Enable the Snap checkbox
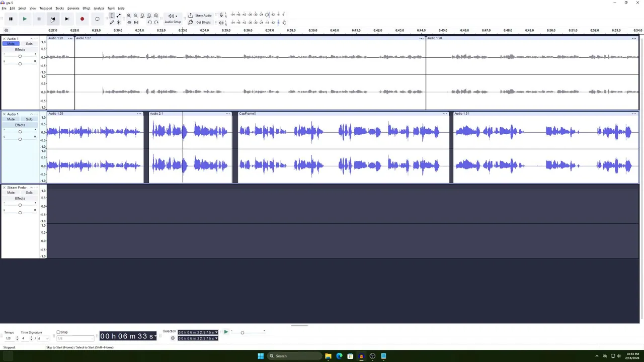Image resolution: width=644 pixels, height=362 pixels. click(x=58, y=332)
